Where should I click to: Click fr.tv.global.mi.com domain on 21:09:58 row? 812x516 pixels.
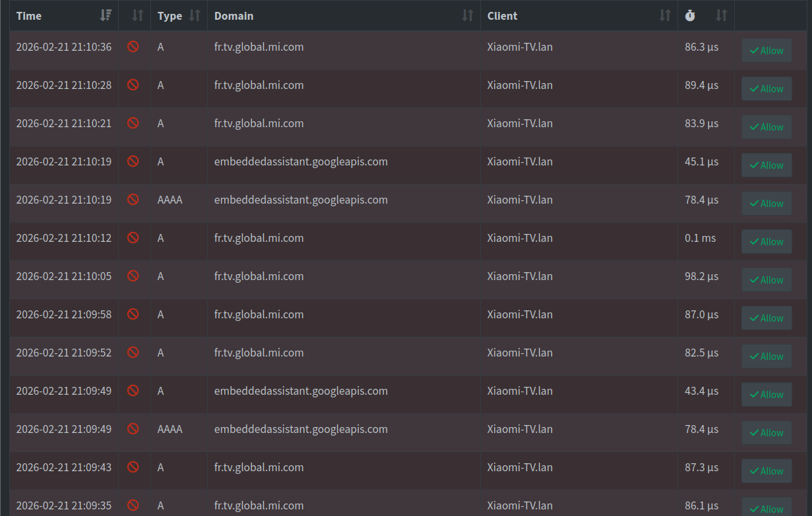pyautogui.click(x=259, y=314)
